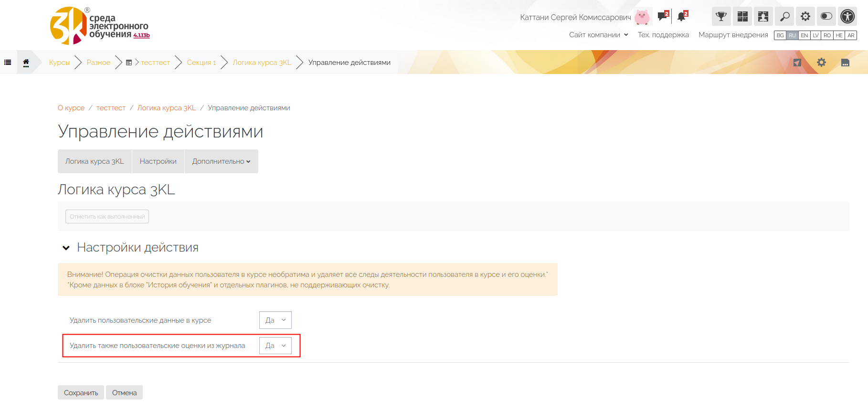Open the 'Удалить также пользовательские оценки' dropdown
This screenshot has height=411, width=868.
coord(275,346)
